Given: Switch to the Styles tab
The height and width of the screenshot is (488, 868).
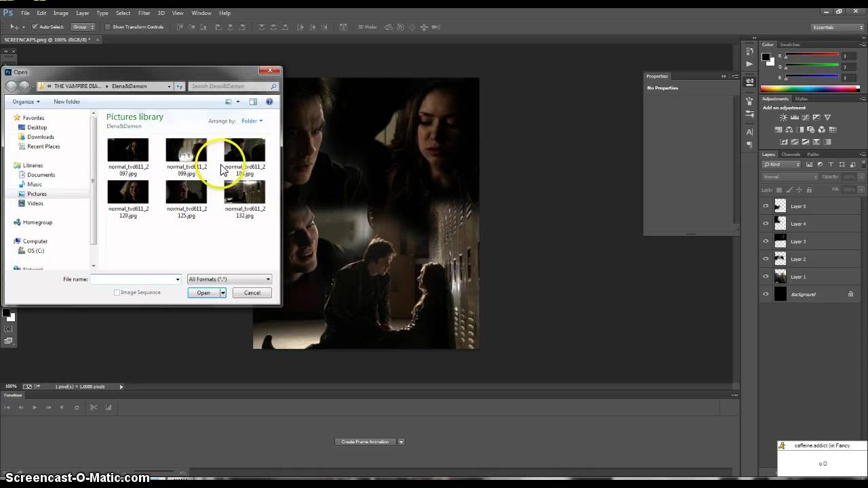Looking at the screenshot, I should pyautogui.click(x=802, y=99).
